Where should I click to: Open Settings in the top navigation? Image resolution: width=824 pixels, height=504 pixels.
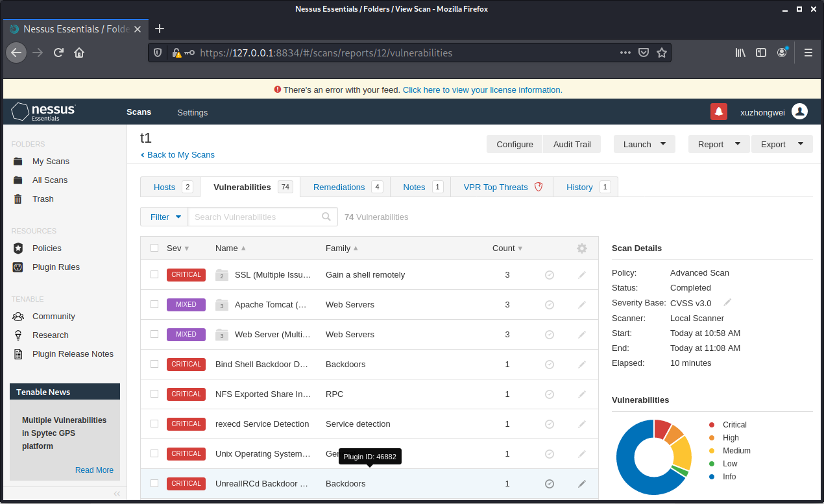tap(193, 112)
